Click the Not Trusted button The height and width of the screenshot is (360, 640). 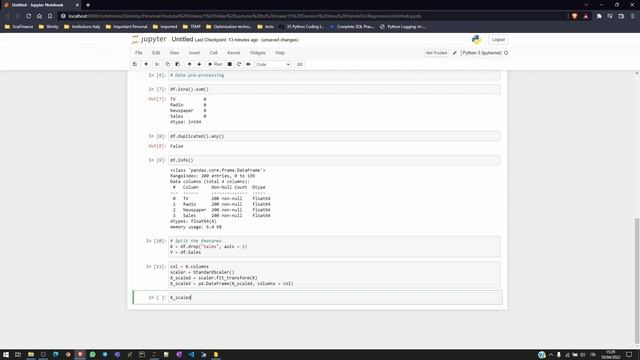point(436,53)
